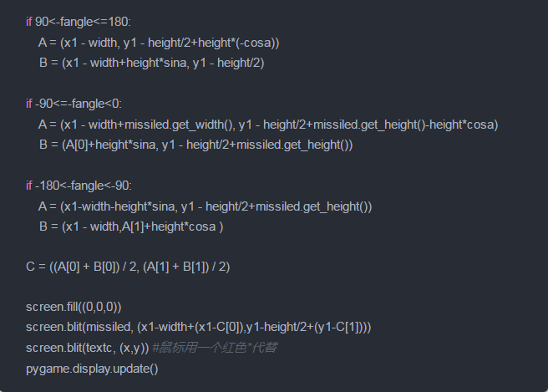Click the line 'if -180<-fangle<-90:'
This screenshot has height=392, width=548.
pos(79,186)
